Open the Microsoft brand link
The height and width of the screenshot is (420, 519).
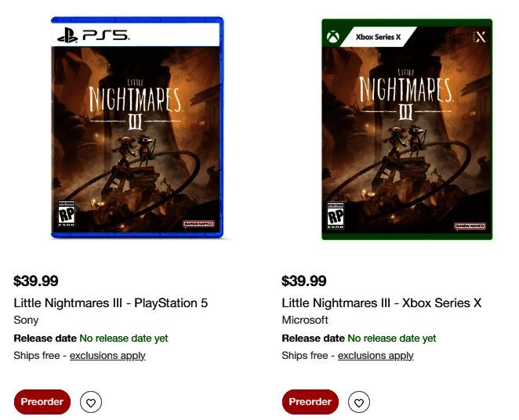305,320
